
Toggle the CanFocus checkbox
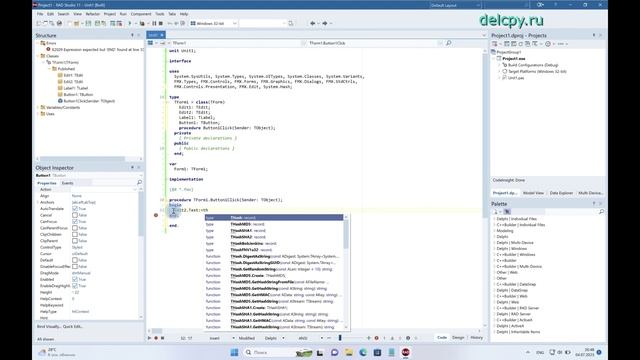pyautogui.click(x=75, y=222)
